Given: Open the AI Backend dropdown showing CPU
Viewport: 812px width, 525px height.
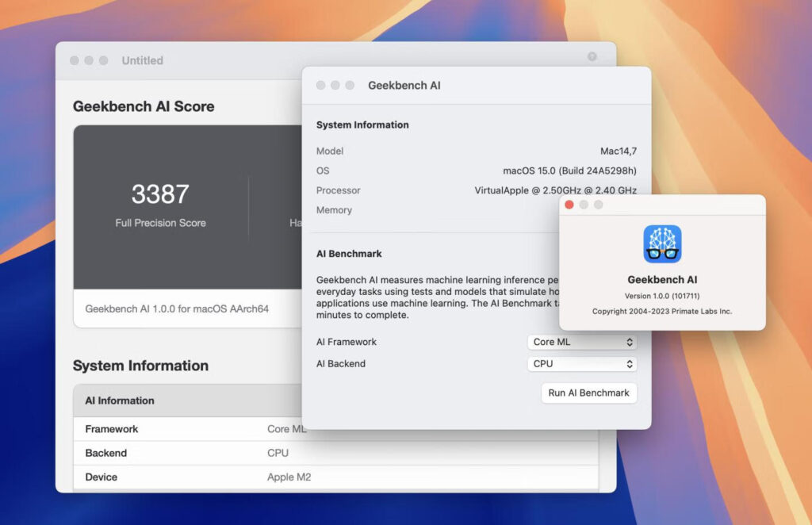Looking at the screenshot, I should pos(582,364).
